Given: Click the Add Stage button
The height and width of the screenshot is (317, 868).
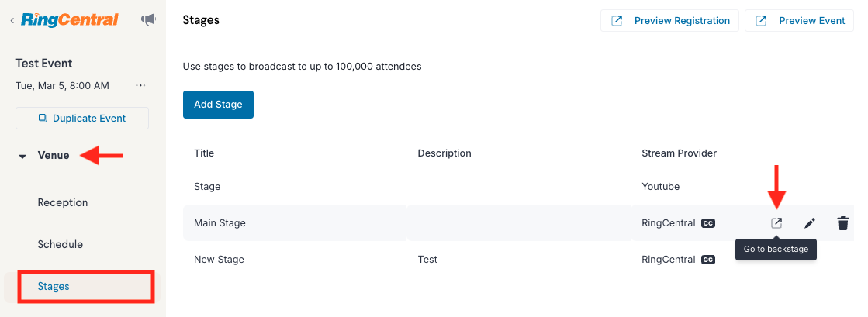Looking at the screenshot, I should coord(218,105).
